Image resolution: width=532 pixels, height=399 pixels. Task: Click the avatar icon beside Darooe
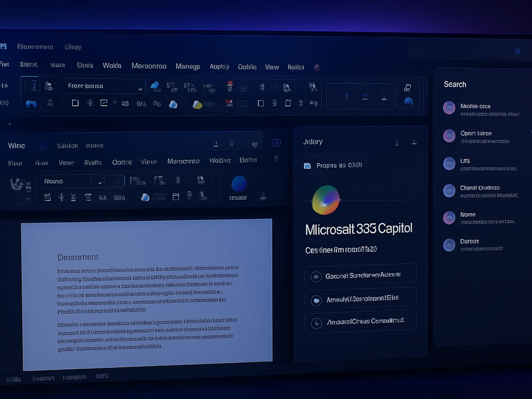(449, 245)
